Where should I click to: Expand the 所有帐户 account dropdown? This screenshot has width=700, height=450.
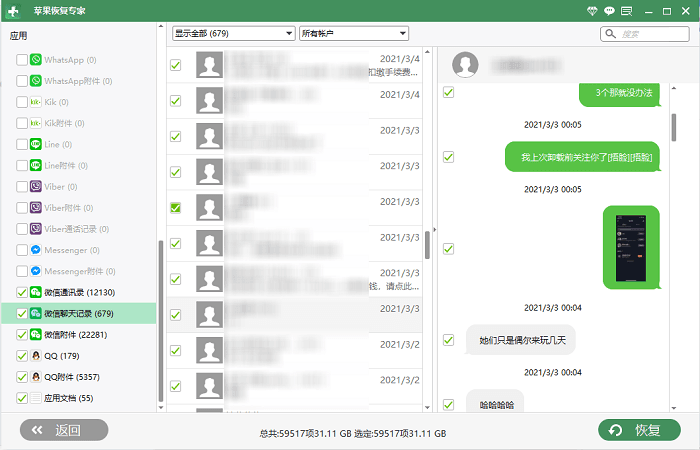[x=354, y=33]
